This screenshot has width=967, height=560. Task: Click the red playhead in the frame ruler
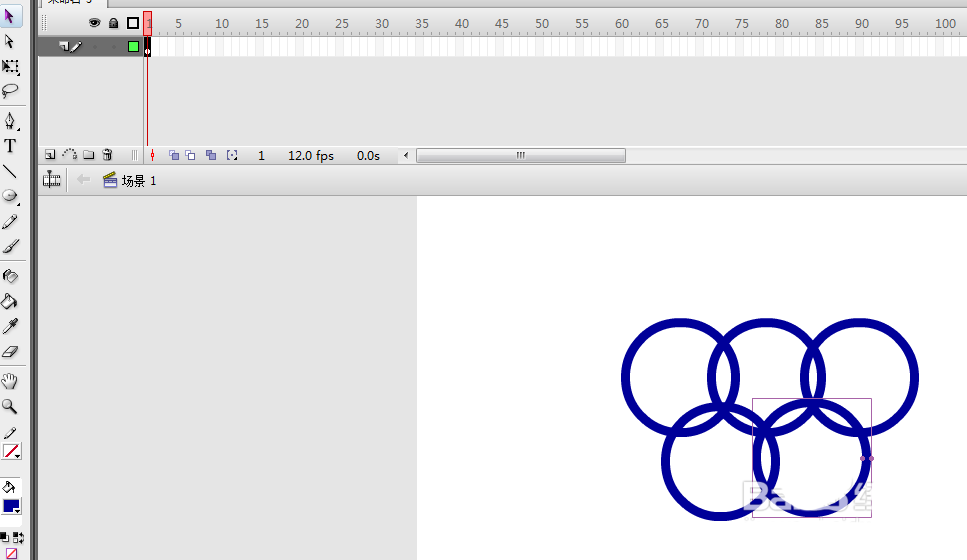click(x=148, y=23)
